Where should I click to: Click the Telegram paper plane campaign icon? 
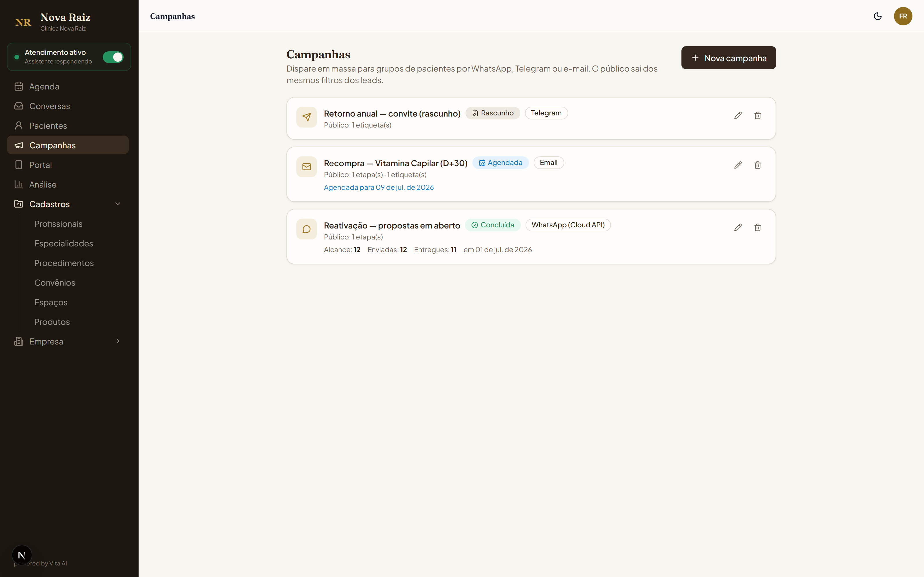[307, 117]
